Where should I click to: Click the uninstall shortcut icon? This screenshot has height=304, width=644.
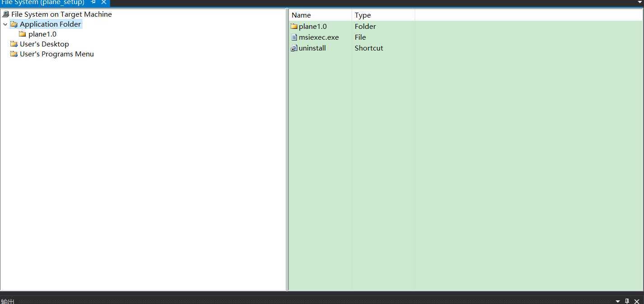(x=294, y=48)
